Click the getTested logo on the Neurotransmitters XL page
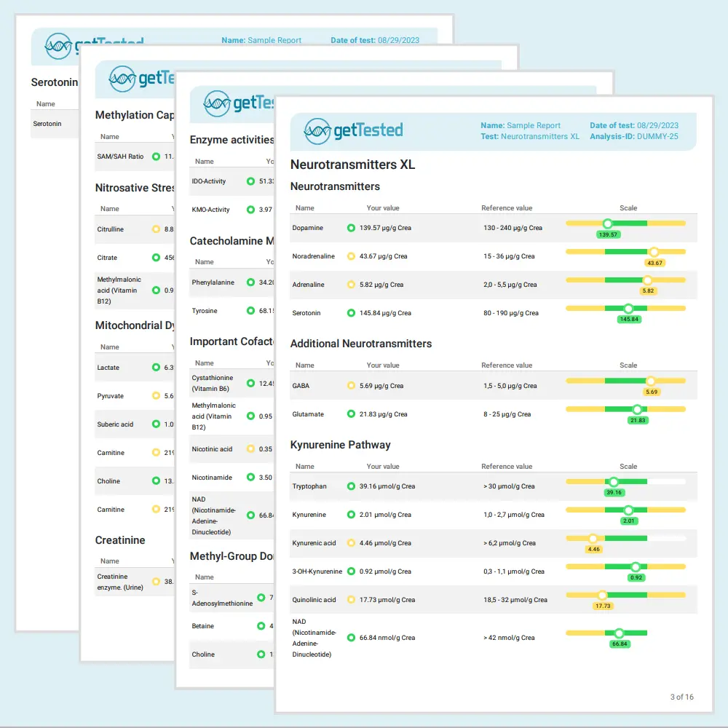This screenshot has width=728, height=728. tap(353, 131)
